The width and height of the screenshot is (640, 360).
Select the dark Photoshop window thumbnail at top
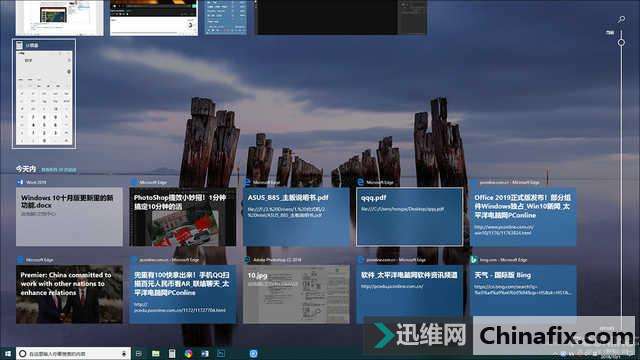[341, 17]
